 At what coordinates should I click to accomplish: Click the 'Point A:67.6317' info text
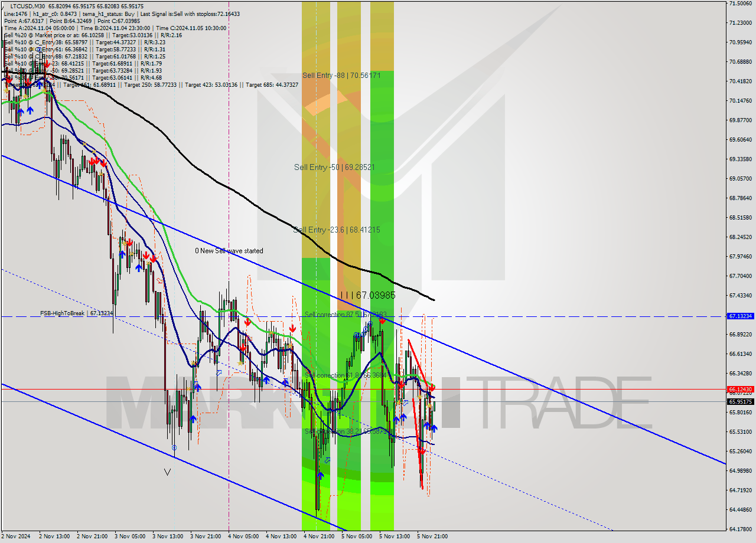point(24,21)
